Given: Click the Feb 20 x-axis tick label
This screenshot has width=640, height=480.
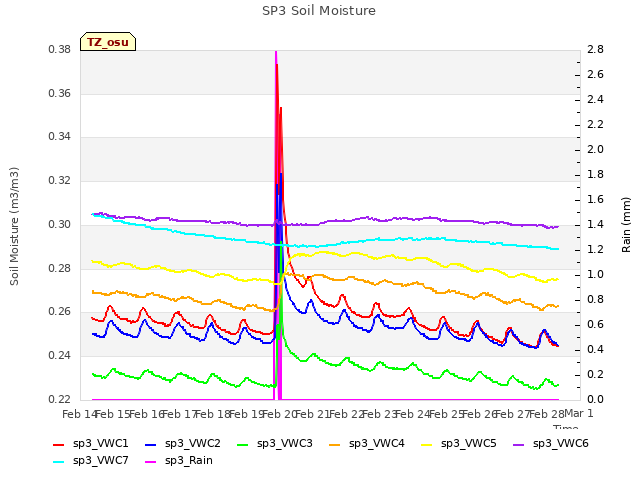Looking at the screenshot, I should pyautogui.click(x=280, y=414).
